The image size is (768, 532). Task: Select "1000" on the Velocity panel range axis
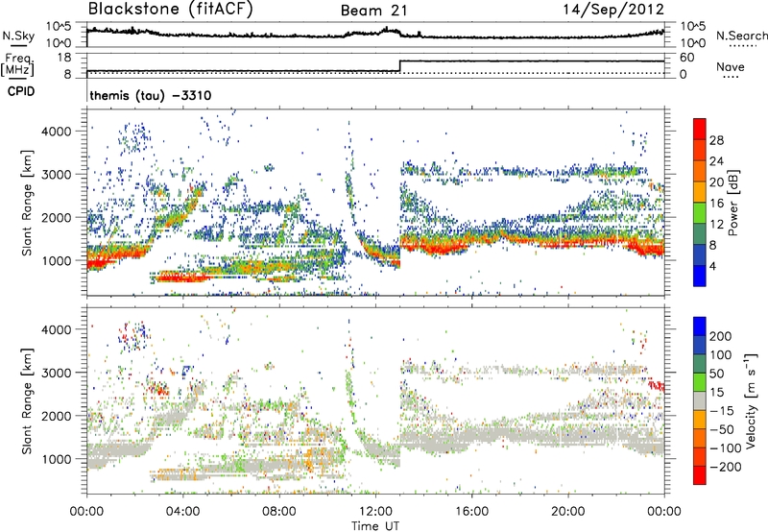click(56, 459)
